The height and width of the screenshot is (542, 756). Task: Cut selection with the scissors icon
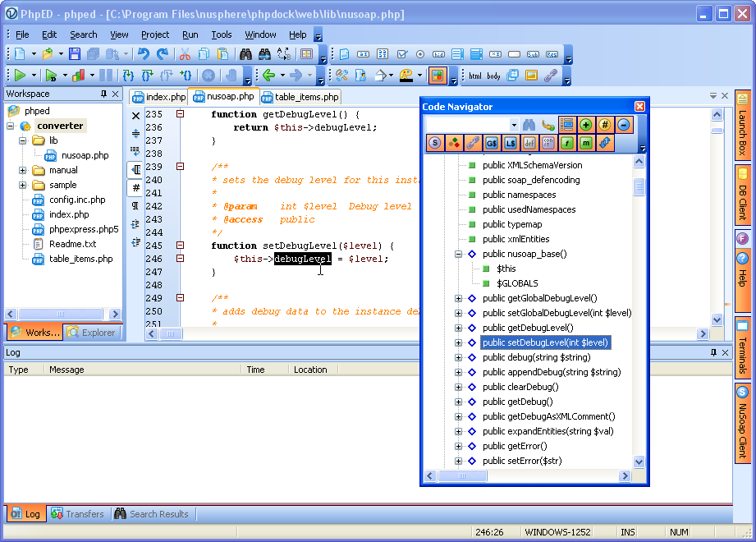[185, 54]
